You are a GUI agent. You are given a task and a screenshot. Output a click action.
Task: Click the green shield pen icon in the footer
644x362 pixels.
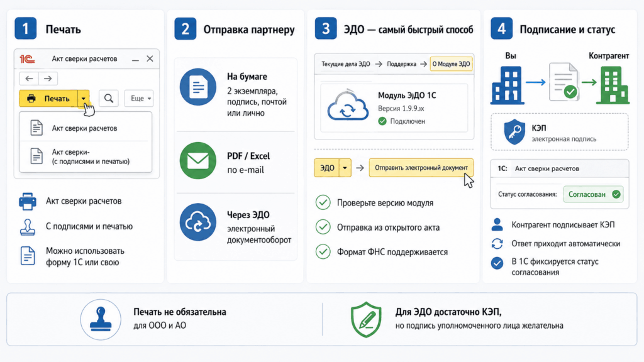click(366, 320)
